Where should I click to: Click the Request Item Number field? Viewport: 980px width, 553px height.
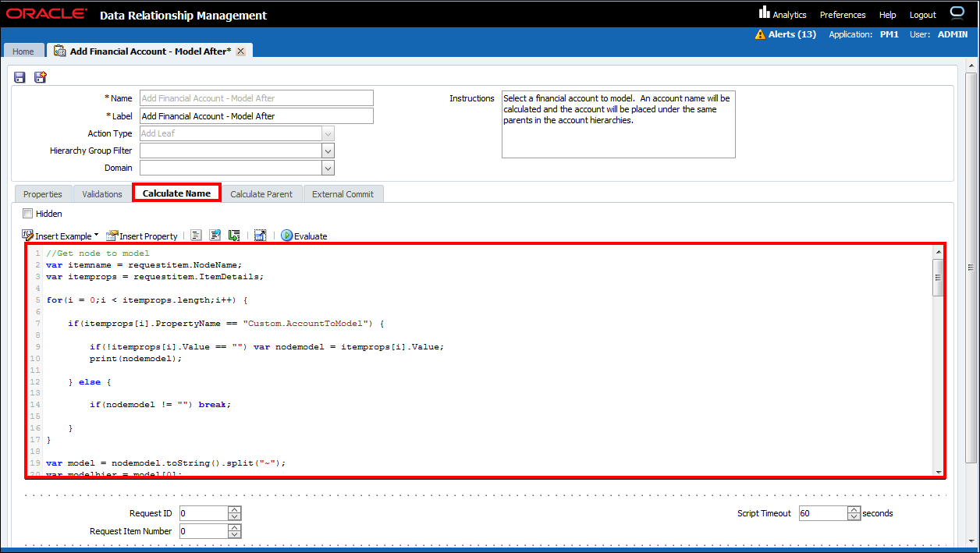pyautogui.click(x=204, y=531)
